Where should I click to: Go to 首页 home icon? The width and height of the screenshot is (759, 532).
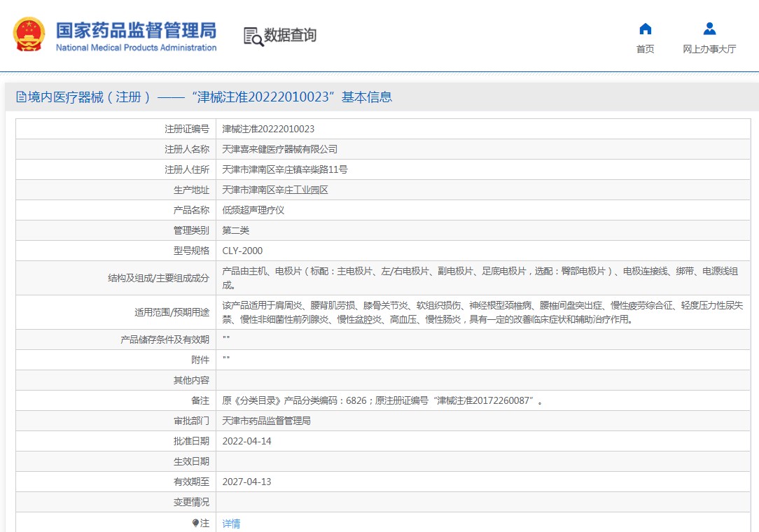(x=646, y=29)
